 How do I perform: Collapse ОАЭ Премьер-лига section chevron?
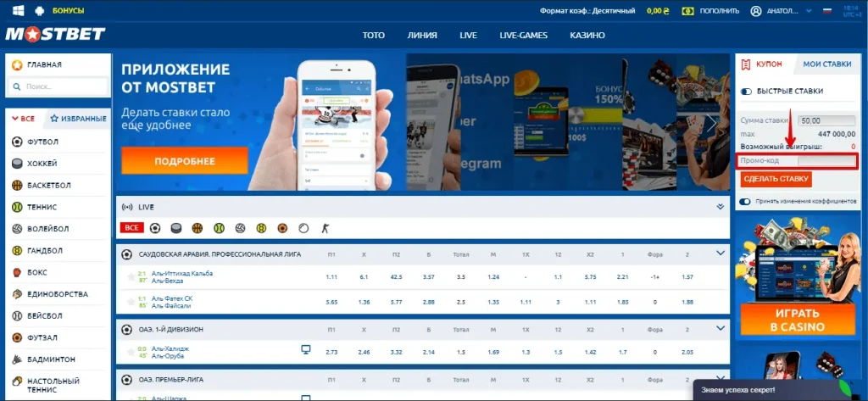click(x=721, y=378)
